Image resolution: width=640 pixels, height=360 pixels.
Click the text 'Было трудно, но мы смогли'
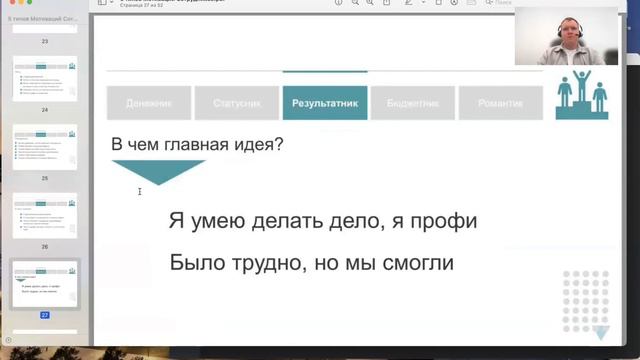point(311,262)
